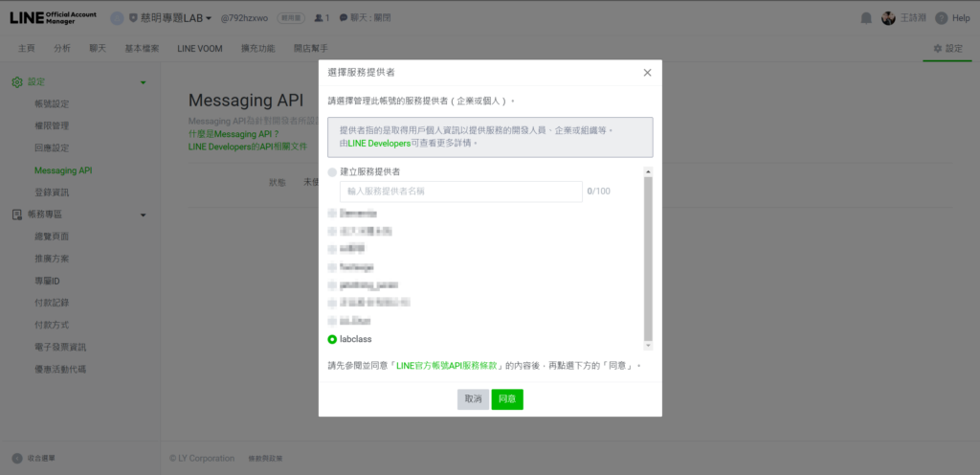The width and height of the screenshot is (980, 475).
Task: Open the LINE Developers link in dialog info box
Action: click(379, 143)
